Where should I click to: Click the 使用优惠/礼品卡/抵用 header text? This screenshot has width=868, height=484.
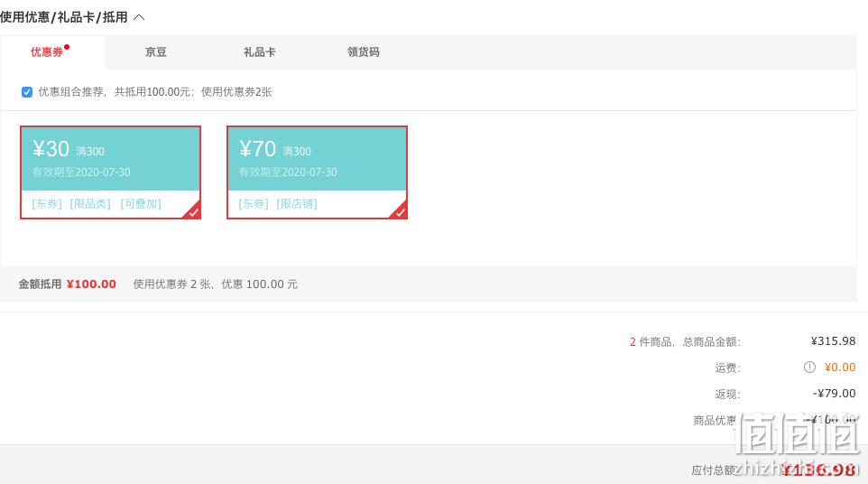[x=64, y=17]
